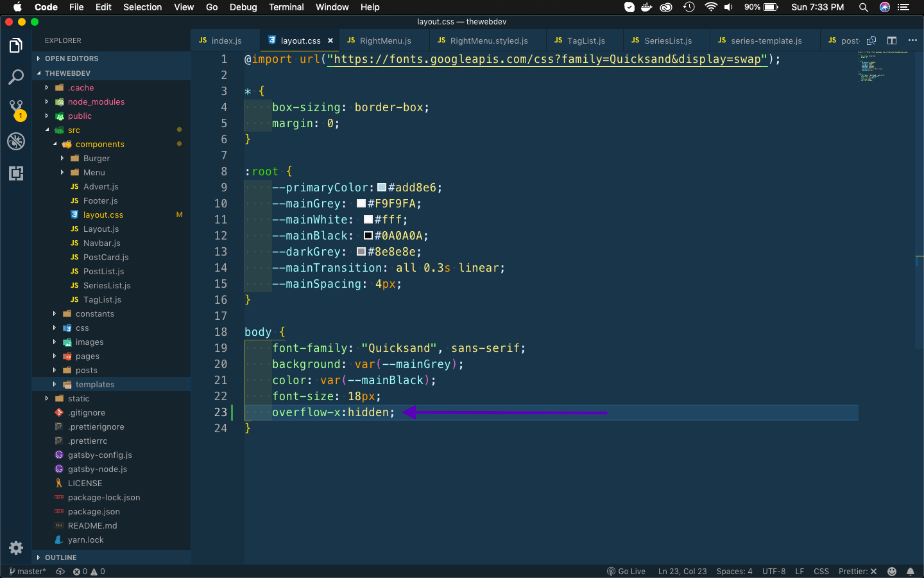Open the Apple menu
The height and width of the screenshot is (578, 924).
click(17, 7)
